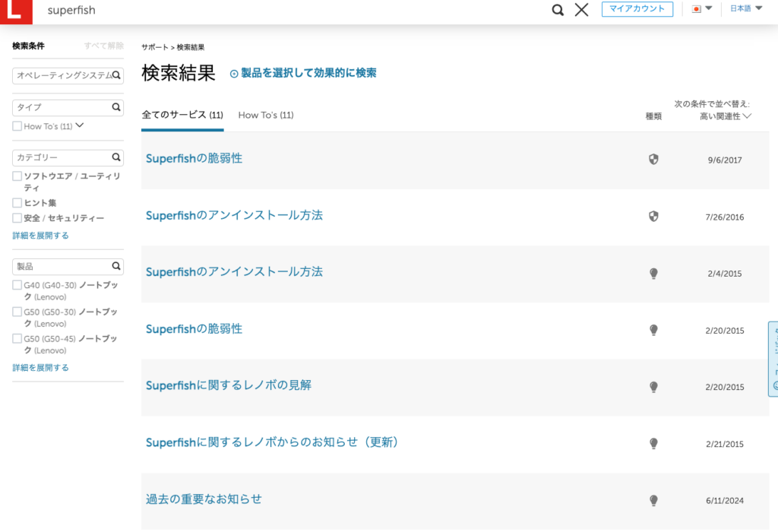The height and width of the screenshot is (532, 778).
Task: Click search icon in オペレーティングシステム filter
Action: pyautogui.click(x=117, y=75)
